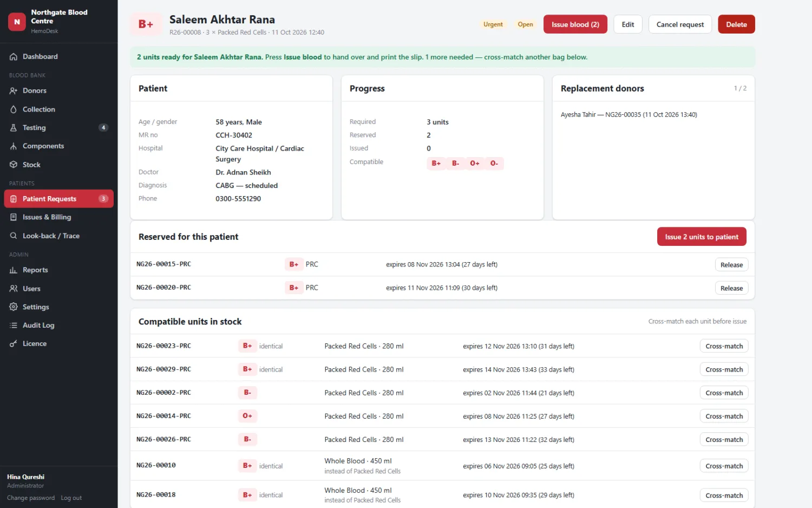Viewport: 812px width, 508px height.
Task: Click the Open status badge
Action: [525, 24]
